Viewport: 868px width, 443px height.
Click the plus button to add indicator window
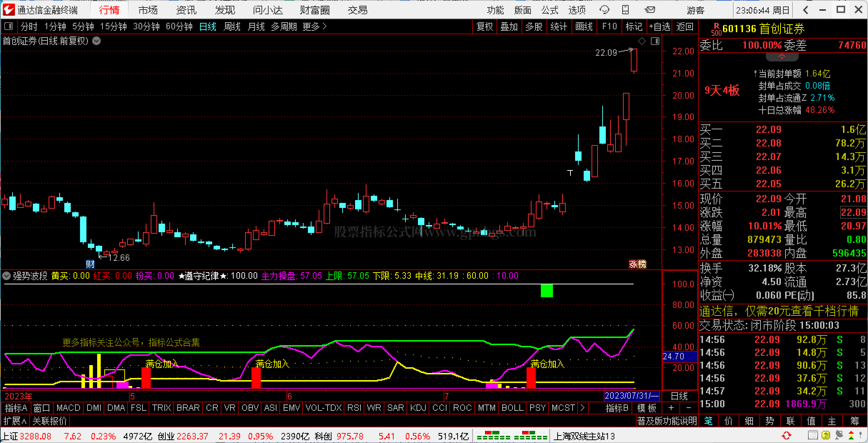coord(671,408)
